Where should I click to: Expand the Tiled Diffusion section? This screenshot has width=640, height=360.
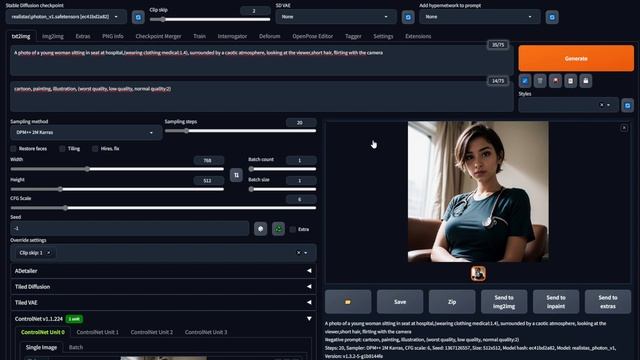(x=163, y=287)
